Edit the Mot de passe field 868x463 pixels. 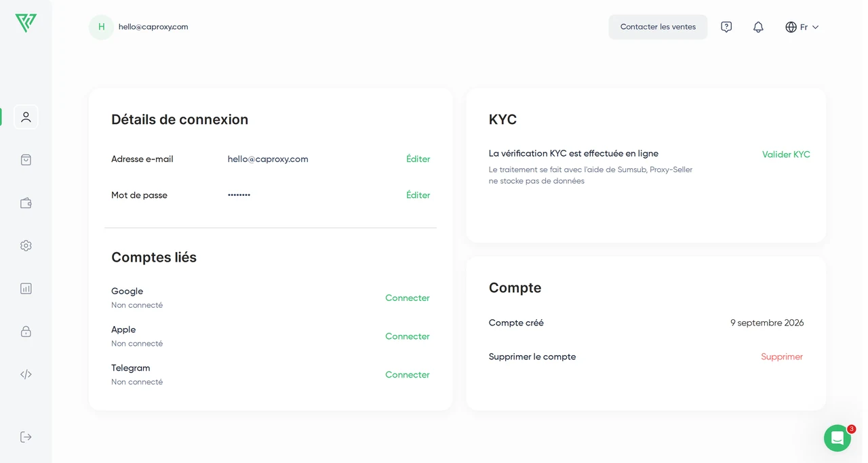point(418,195)
